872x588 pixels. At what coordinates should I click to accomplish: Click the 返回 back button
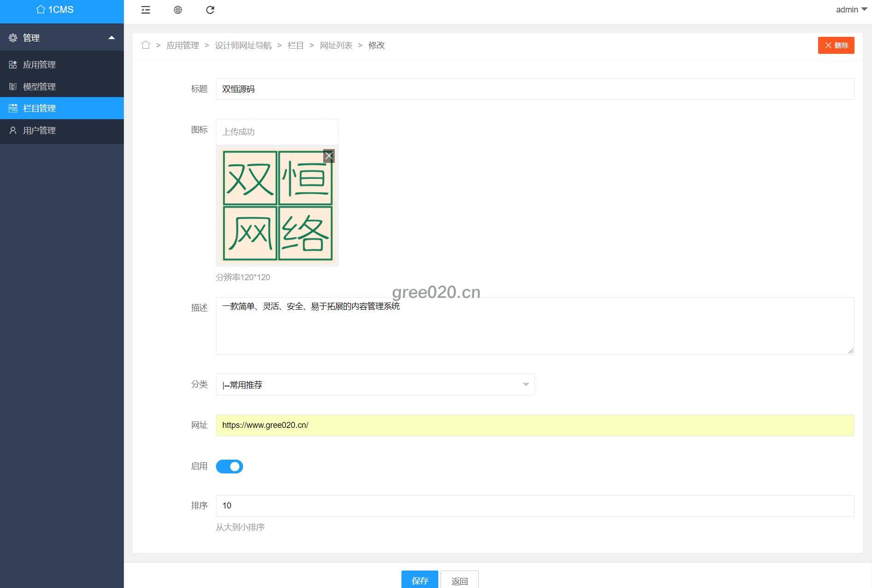(x=459, y=580)
